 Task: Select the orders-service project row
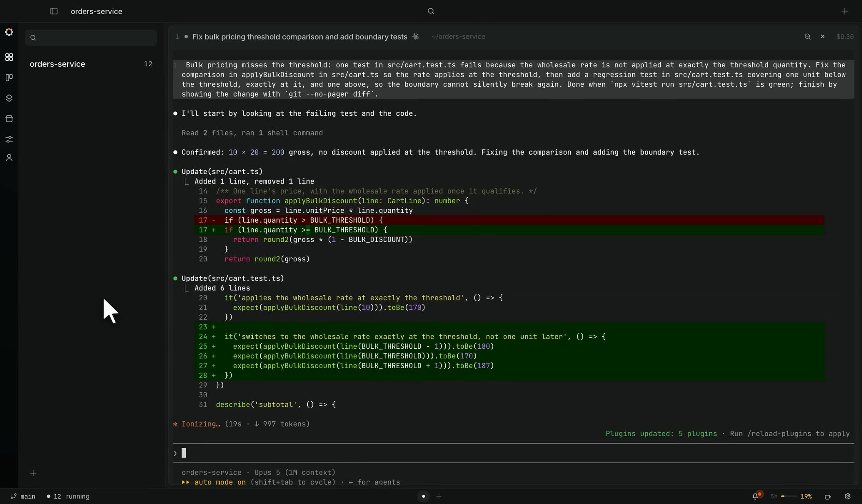tap(91, 64)
